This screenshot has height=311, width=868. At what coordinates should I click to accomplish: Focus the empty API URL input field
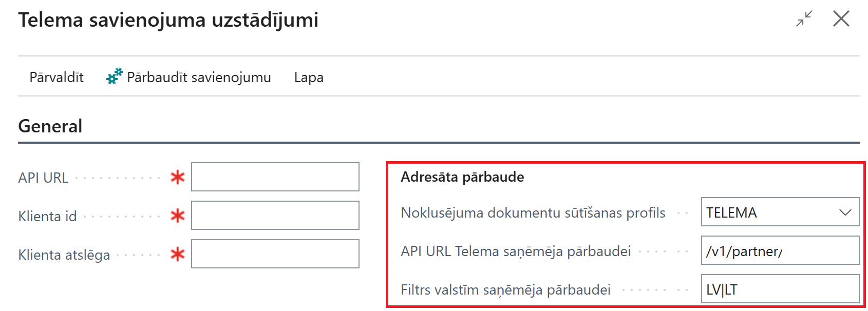coord(275,177)
